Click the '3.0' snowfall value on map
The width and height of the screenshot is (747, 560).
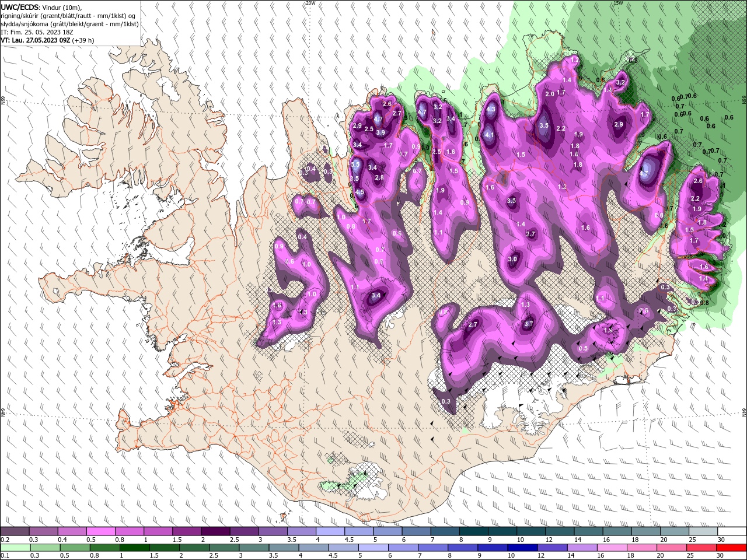tap(513, 259)
